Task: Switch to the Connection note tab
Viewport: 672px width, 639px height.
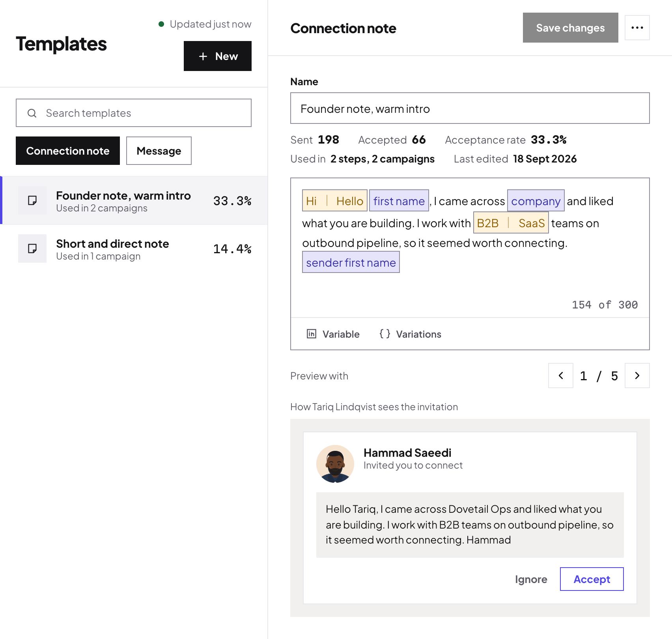Action: point(68,151)
